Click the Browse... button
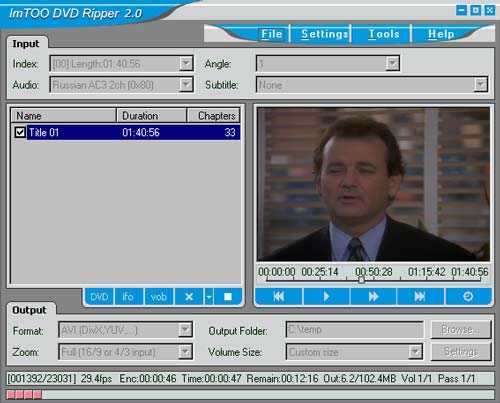500x403 pixels. pos(461,329)
